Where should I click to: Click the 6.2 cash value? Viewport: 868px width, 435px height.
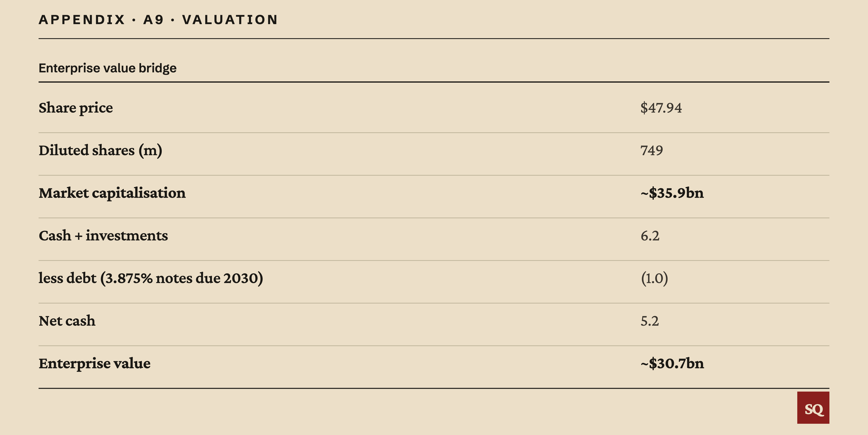click(x=650, y=236)
